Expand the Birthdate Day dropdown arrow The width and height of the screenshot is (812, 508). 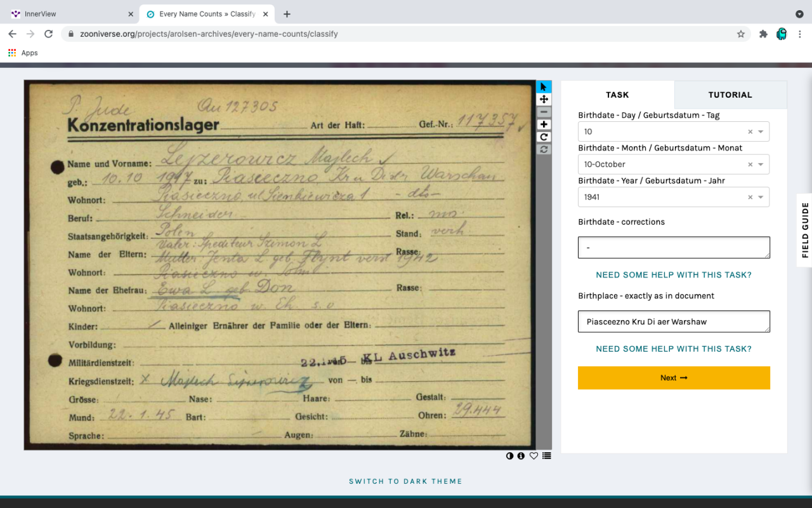coord(761,131)
